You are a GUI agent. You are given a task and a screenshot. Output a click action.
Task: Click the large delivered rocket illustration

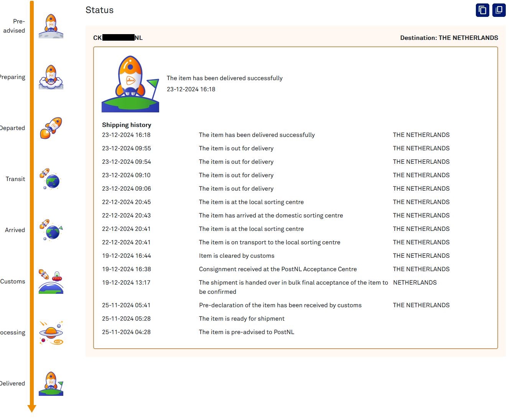(x=130, y=84)
